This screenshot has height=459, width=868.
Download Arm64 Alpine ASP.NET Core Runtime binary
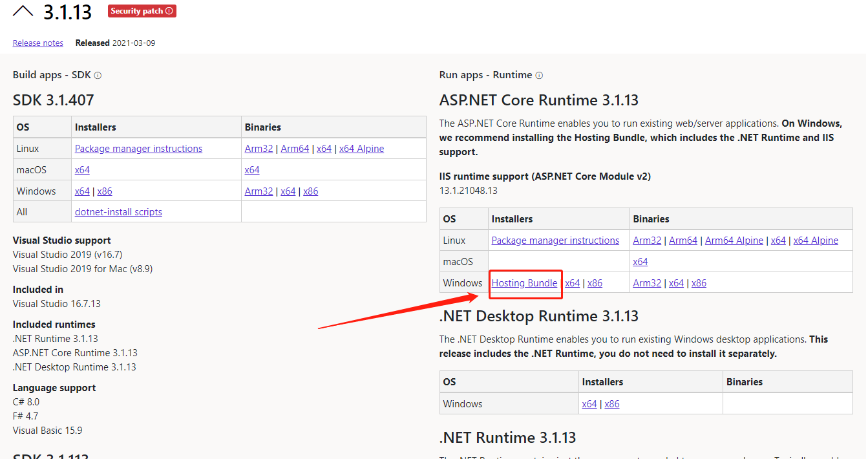pos(734,240)
